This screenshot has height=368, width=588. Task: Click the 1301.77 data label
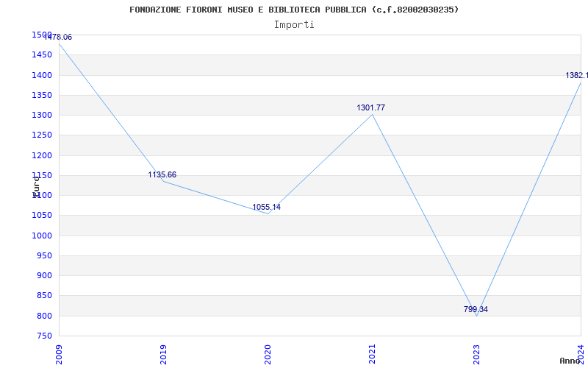point(371,107)
